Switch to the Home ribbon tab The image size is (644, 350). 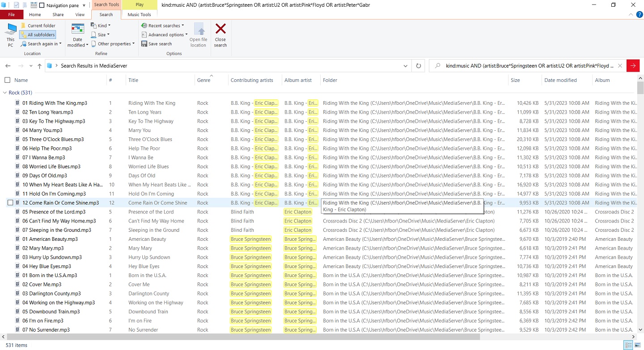[x=35, y=15]
